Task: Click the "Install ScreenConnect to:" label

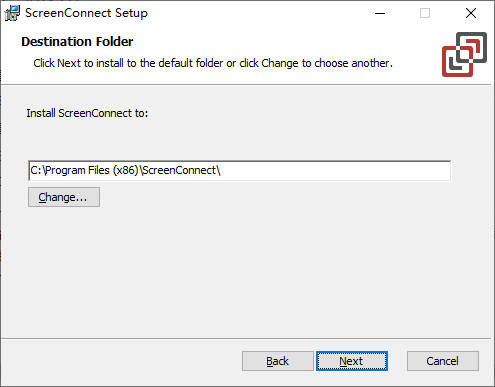Action: (87, 113)
